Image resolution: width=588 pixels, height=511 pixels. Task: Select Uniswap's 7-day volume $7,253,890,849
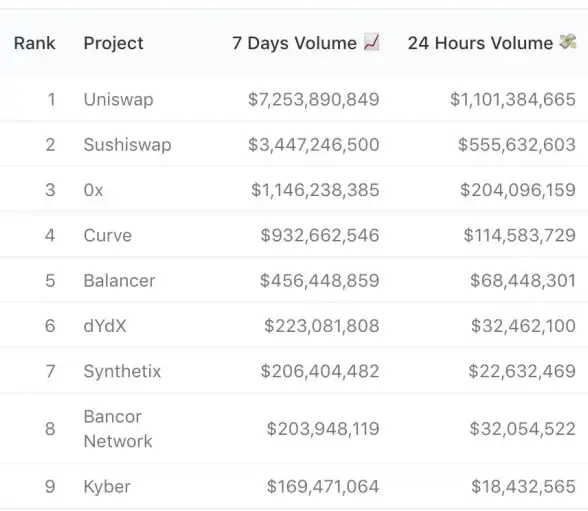point(314,100)
